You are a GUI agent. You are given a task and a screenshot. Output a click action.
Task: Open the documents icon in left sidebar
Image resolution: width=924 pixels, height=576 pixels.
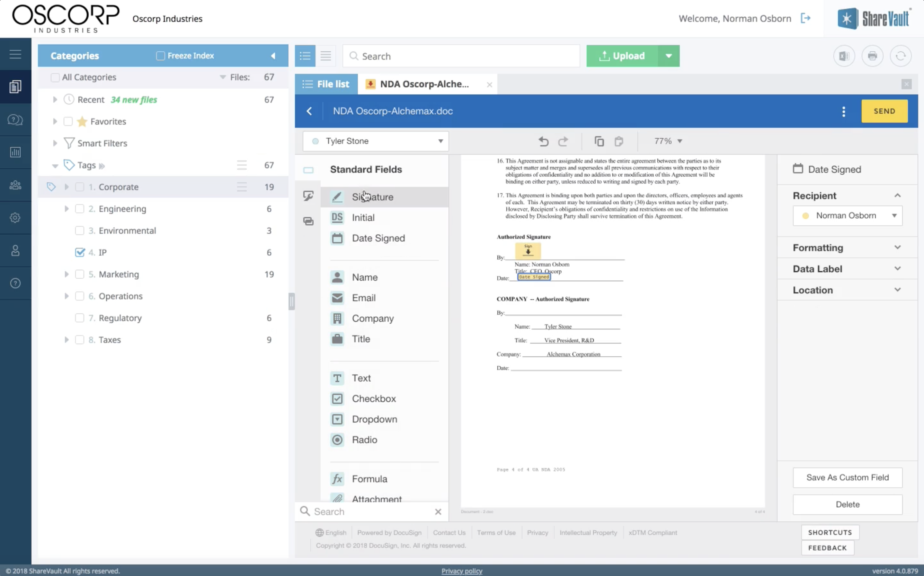click(x=15, y=86)
